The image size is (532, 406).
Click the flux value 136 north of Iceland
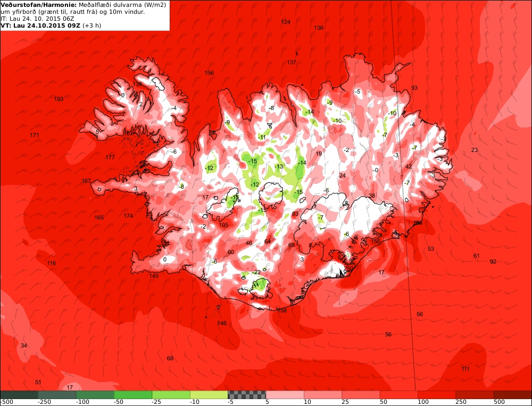point(319,28)
